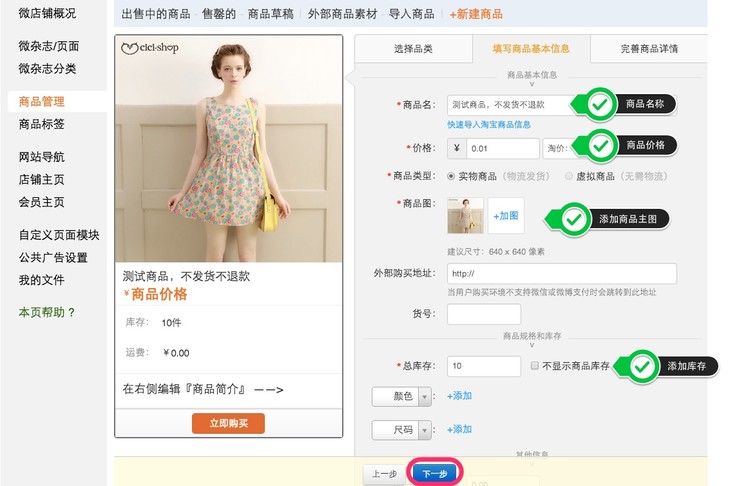730x486 pixels.
Task: Click the 上一步 button
Action: click(x=385, y=474)
